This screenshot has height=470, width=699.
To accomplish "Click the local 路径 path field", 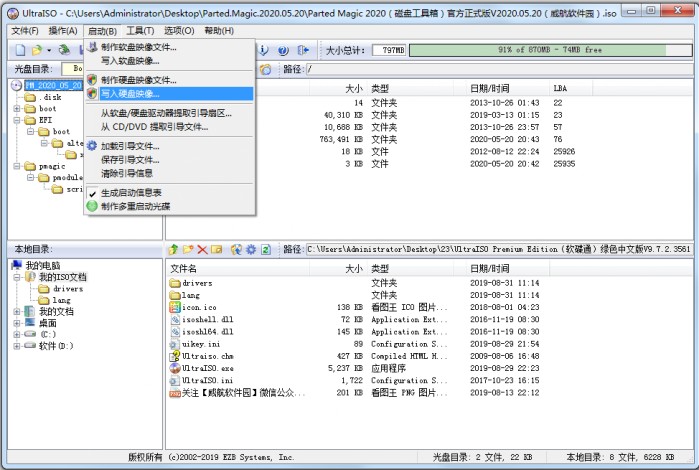I will (x=499, y=249).
